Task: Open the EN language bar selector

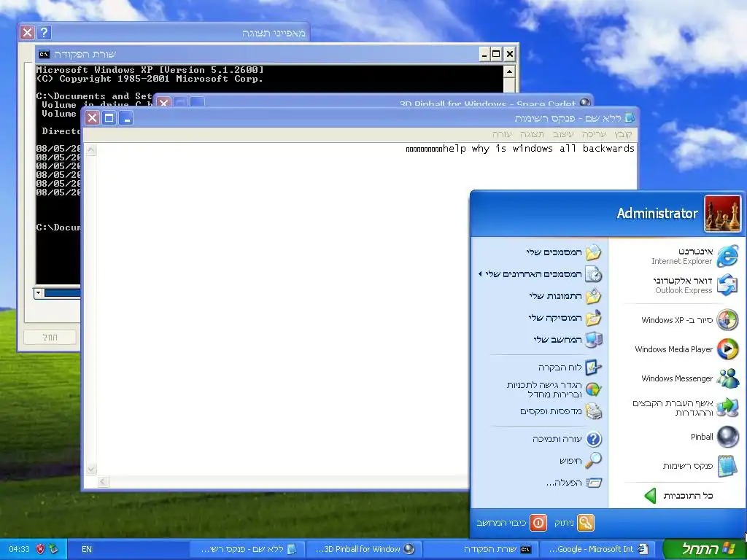Action: pyautogui.click(x=87, y=549)
